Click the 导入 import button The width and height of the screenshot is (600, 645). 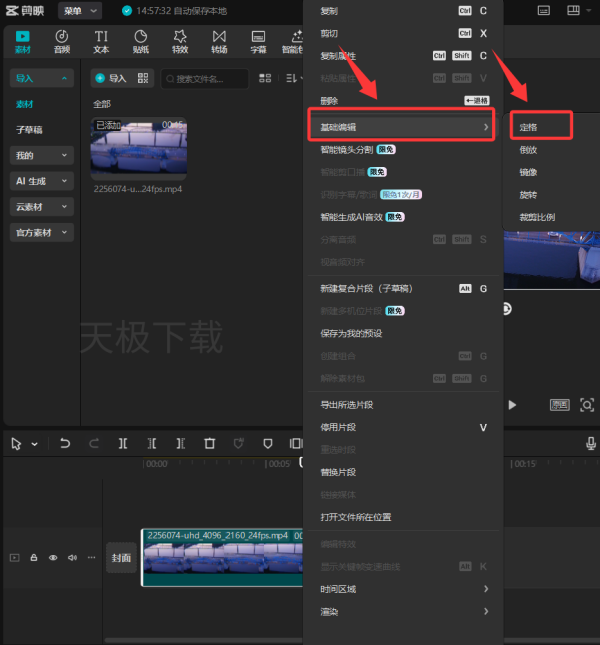click(x=111, y=78)
